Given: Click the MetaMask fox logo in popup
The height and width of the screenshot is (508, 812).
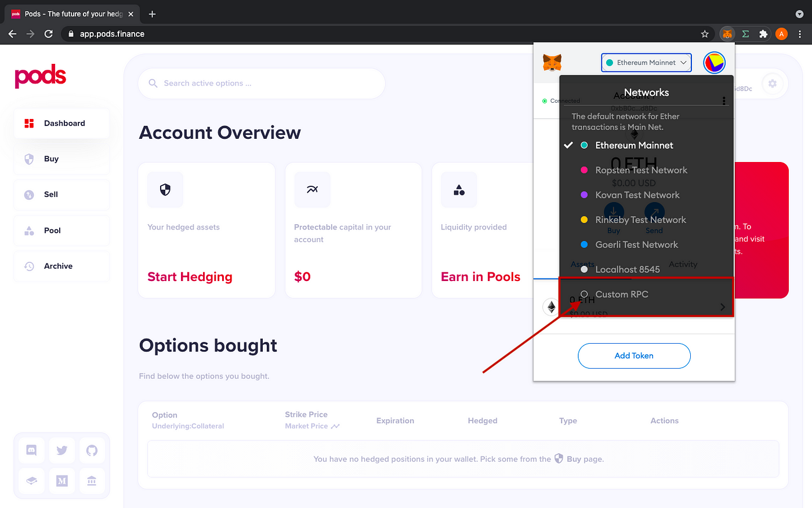Looking at the screenshot, I should pos(552,62).
